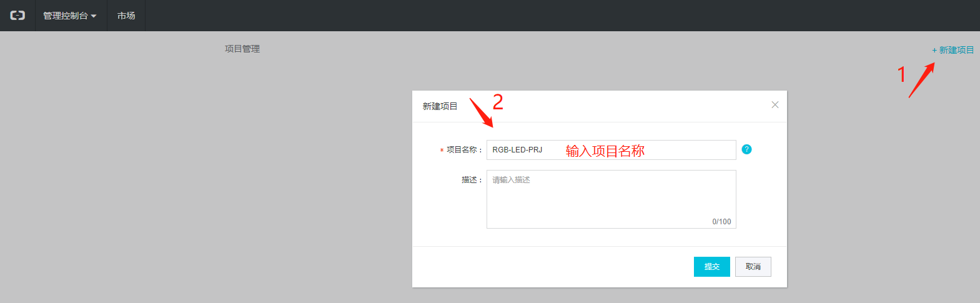The height and width of the screenshot is (303, 980).
Task: Click the plus sign before 新建项目
Action: pyautogui.click(x=934, y=51)
